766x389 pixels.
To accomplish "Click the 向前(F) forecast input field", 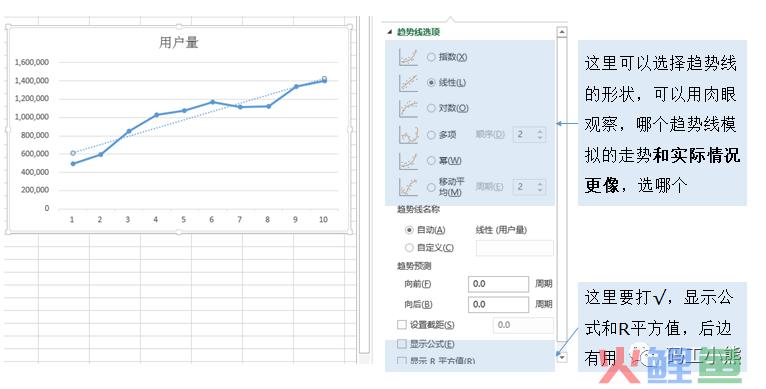I will point(498,284).
